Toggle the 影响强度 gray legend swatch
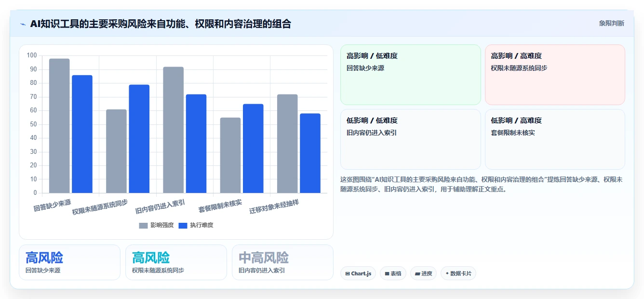 [x=144, y=226]
